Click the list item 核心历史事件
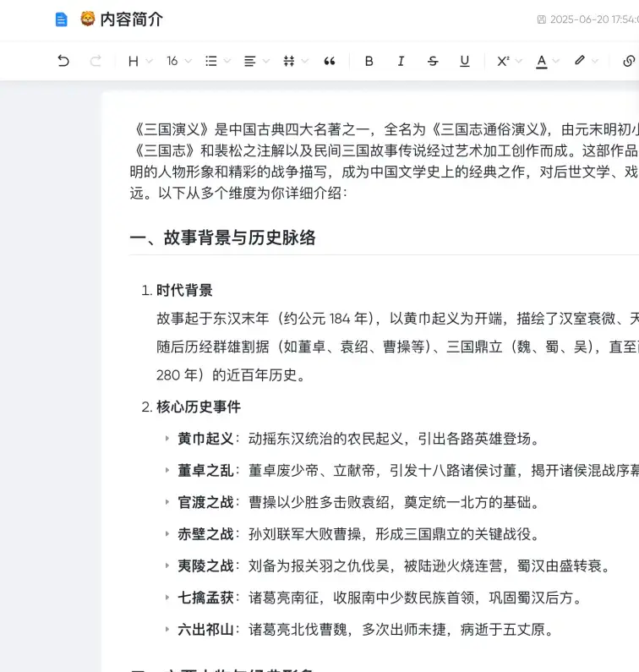This screenshot has height=672, width=639. 199,407
